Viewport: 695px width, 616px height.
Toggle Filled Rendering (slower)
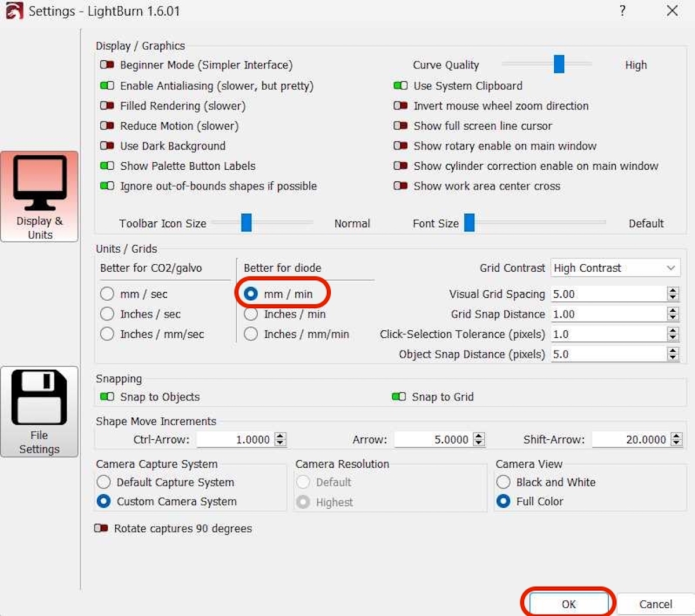point(107,105)
